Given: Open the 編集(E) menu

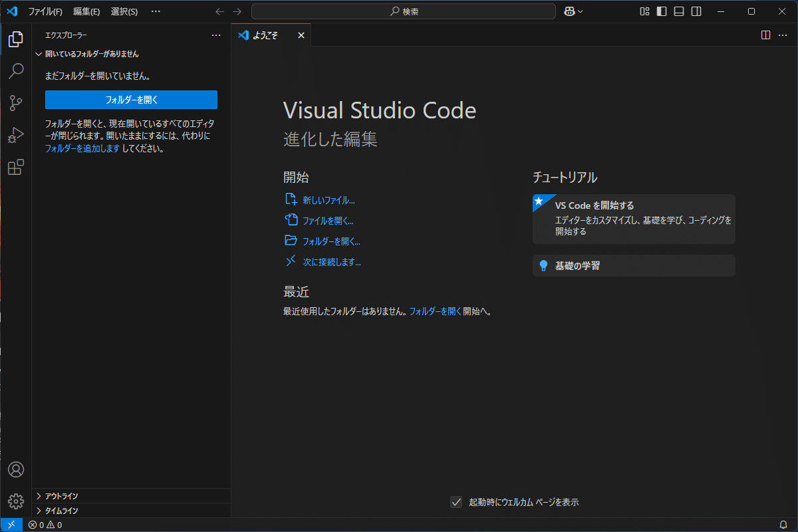Looking at the screenshot, I should pyautogui.click(x=86, y=11).
